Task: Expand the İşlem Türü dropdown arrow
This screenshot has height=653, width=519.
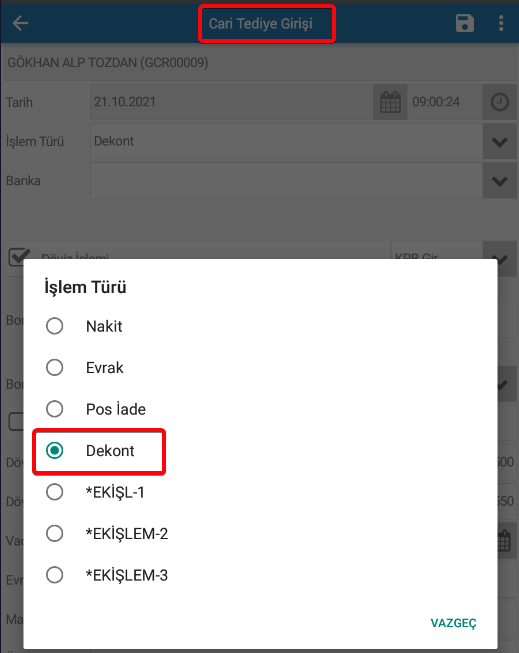Action: (x=500, y=142)
